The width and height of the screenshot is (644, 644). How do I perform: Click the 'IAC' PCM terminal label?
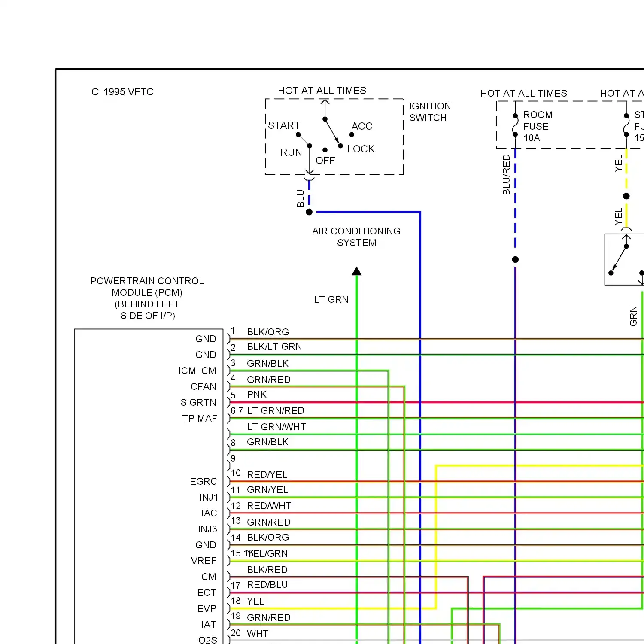[209, 513]
